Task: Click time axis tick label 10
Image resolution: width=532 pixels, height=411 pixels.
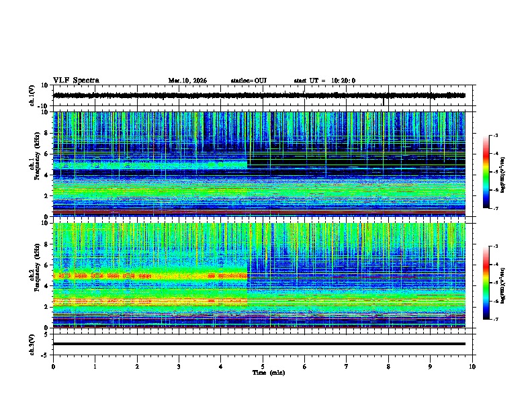Action: pyautogui.click(x=472, y=367)
